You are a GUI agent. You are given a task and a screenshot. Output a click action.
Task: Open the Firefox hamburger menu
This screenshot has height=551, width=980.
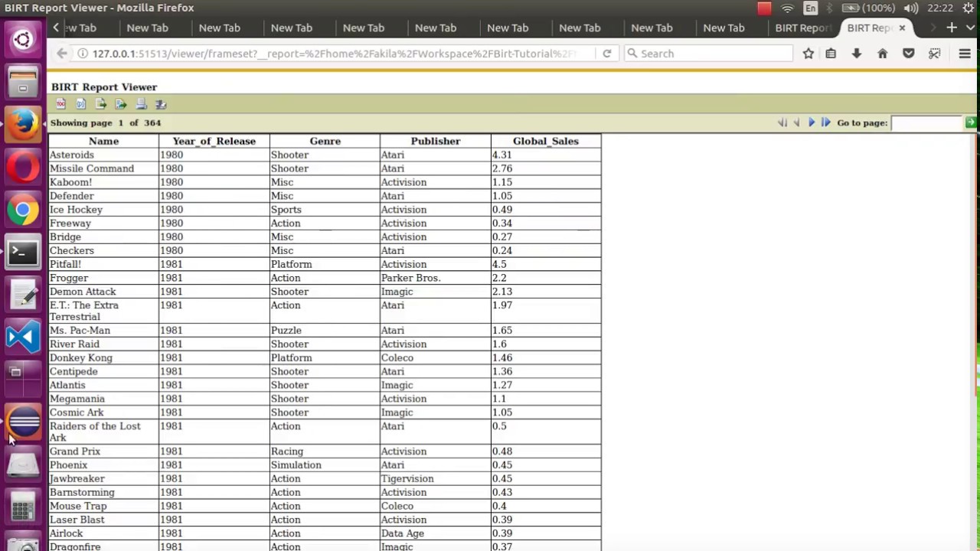tap(965, 54)
